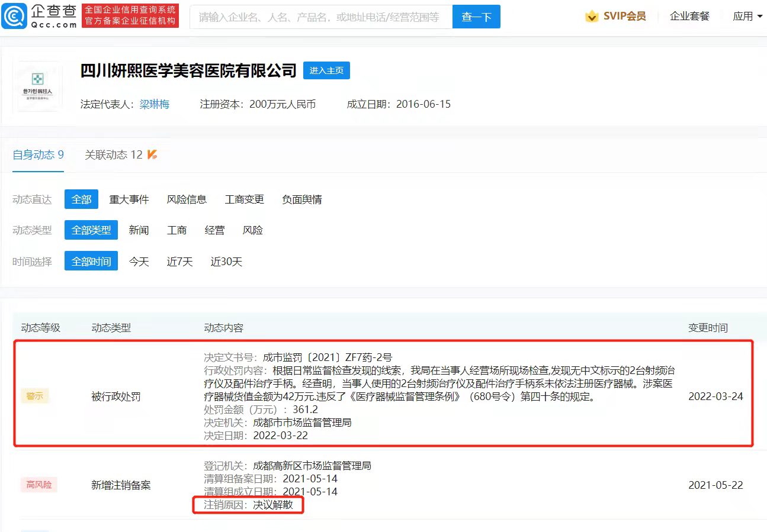This screenshot has height=532, width=767.
Task: Click 登记机关：成都高新区市场监督管理局 text
Action: pyautogui.click(x=288, y=466)
